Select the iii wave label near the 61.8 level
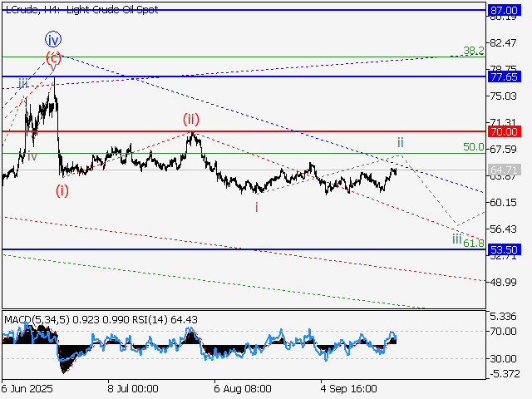 (x=456, y=238)
